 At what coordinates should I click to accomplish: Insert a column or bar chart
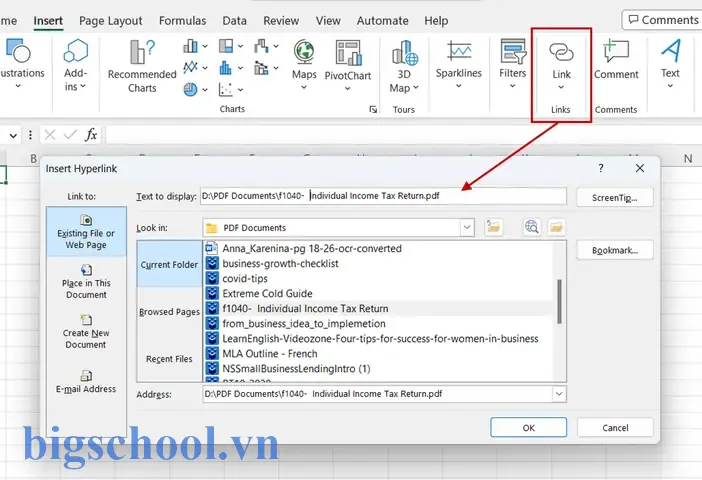190,46
